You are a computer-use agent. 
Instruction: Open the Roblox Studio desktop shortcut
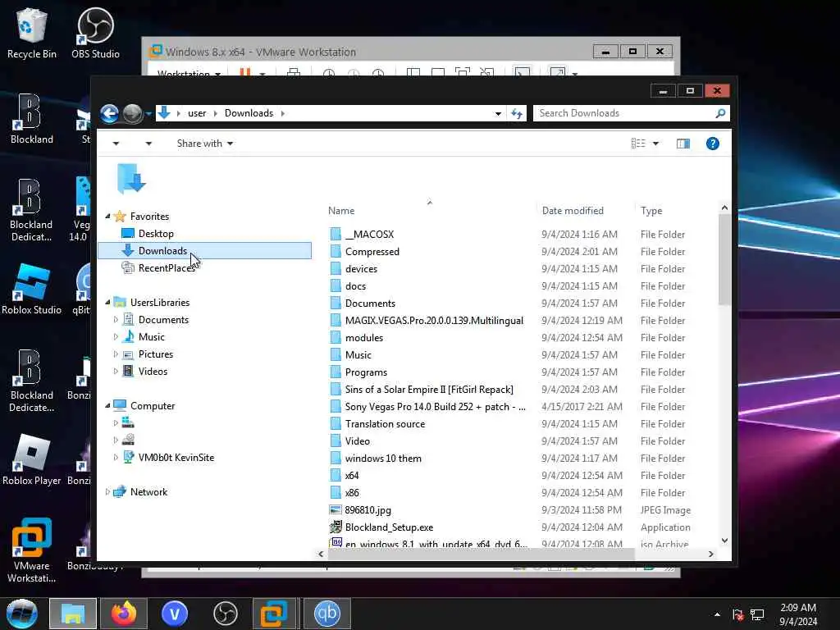point(32,290)
